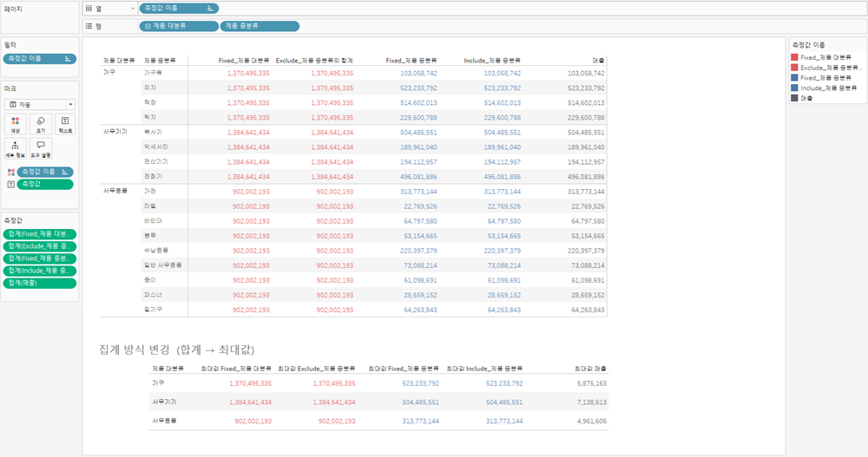The width and height of the screenshot is (868, 457).
Task: Click sort icon on filter 측정값 이름 pill
Action: (x=68, y=59)
